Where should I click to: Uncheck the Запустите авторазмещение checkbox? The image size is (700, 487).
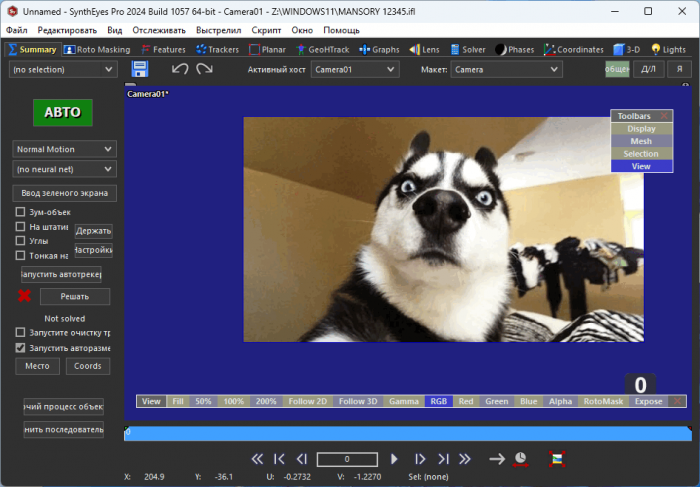pyautogui.click(x=21, y=348)
